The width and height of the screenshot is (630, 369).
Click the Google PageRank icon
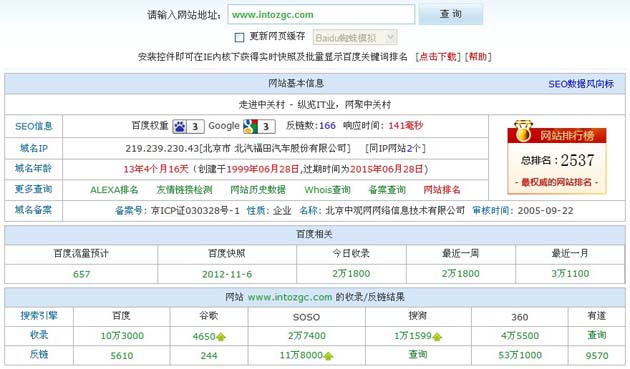(250, 126)
